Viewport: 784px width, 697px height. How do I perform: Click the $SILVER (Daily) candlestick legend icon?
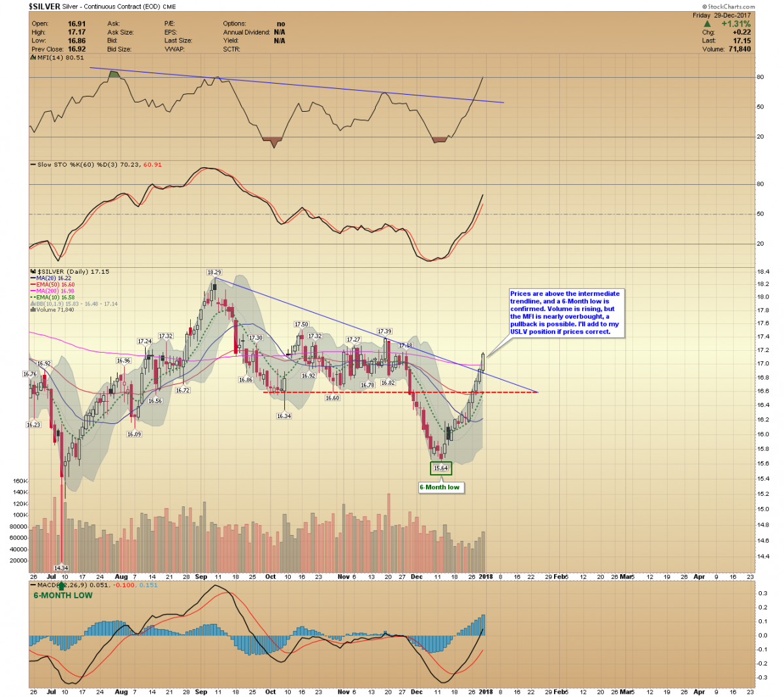[x=34, y=272]
